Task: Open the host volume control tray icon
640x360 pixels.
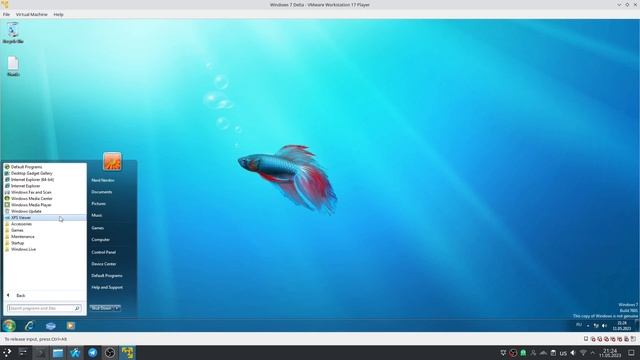Action: coord(573,353)
